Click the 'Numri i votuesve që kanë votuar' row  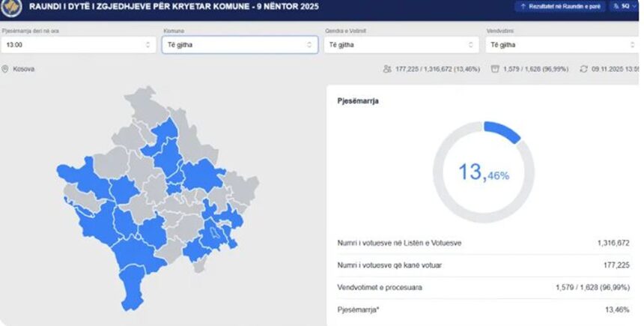click(x=483, y=265)
